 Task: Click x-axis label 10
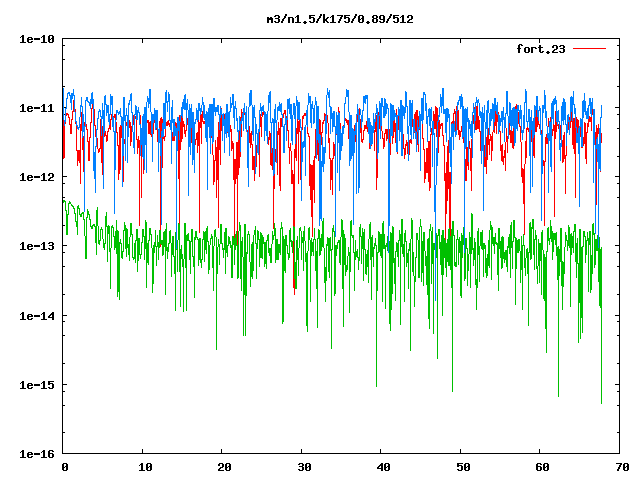[x=145, y=467]
